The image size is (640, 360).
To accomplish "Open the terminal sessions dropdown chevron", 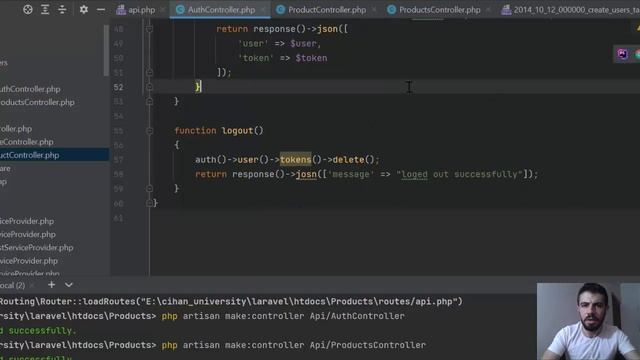I will pos(69,285).
